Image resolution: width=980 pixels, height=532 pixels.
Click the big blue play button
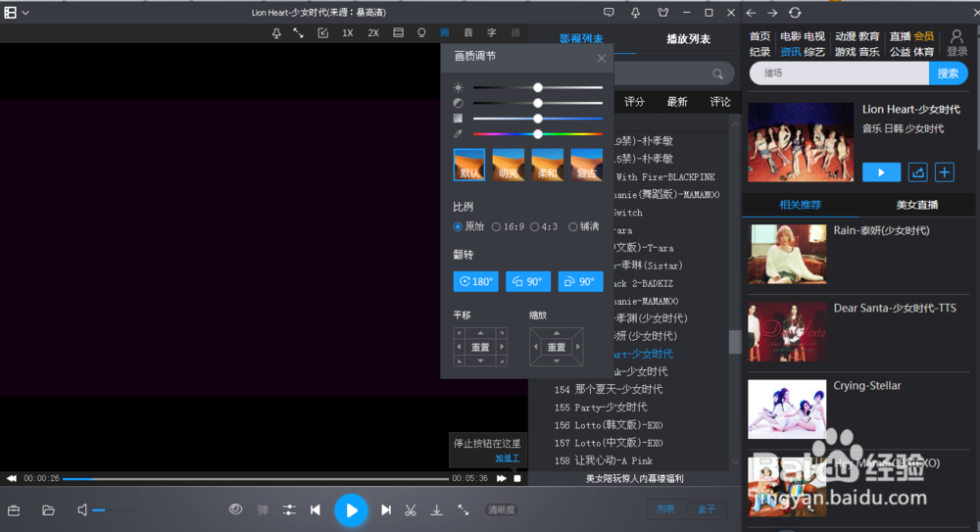point(351,510)
